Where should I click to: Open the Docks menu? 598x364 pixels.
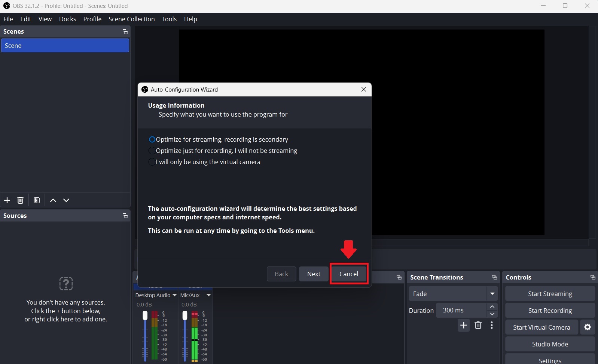67,19
